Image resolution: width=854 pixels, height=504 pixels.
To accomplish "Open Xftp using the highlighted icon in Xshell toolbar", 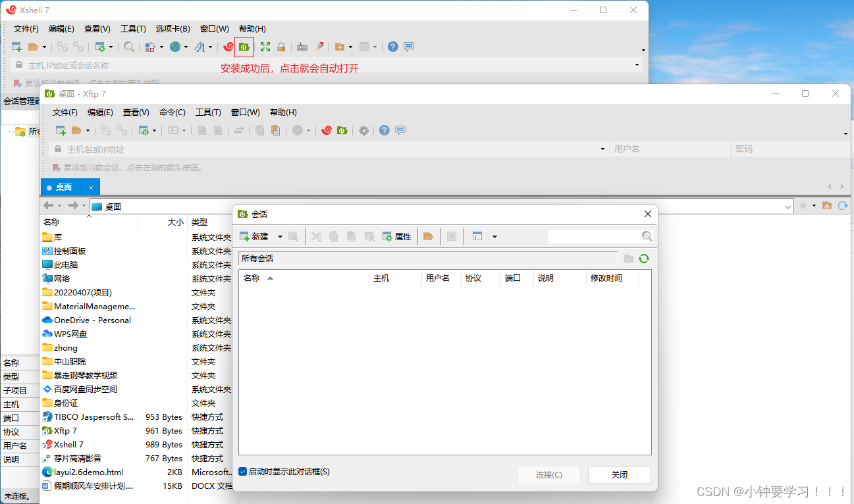I will point(244,47).
